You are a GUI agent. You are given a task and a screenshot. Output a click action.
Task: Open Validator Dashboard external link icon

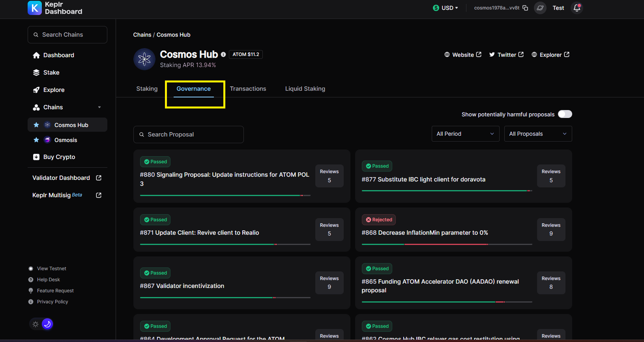(99, 178)
